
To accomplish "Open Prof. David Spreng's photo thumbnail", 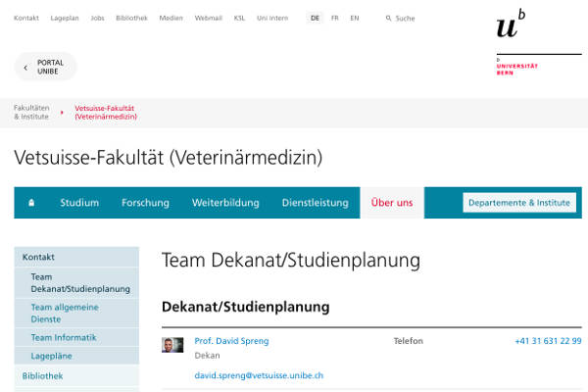I will point(172,345).
